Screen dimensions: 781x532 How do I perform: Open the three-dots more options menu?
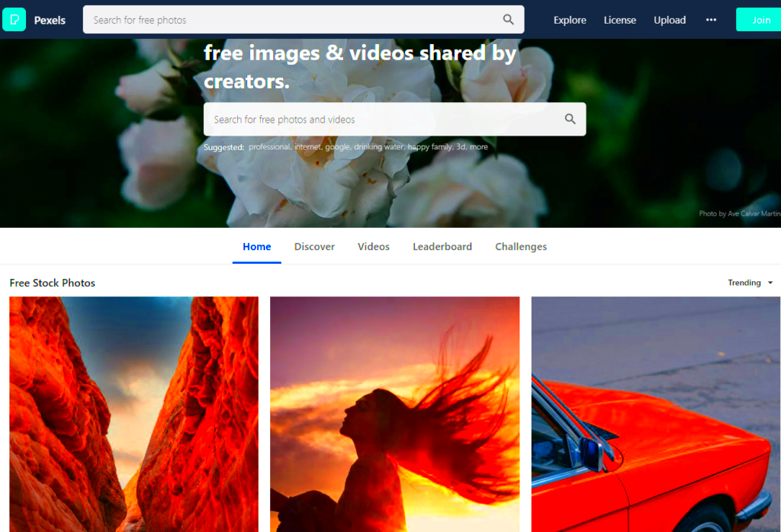click(711, 20)
